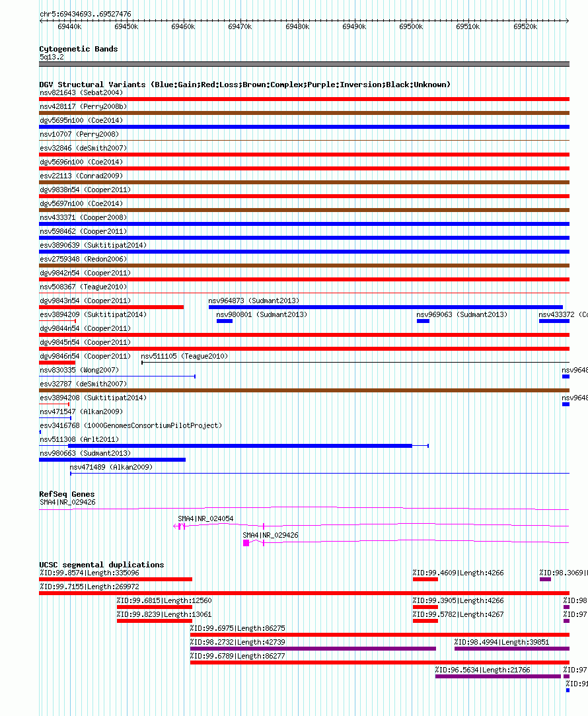Click the small blue nsv969063 bar
The image size is (588, 716).
click(x=423, y=321)
